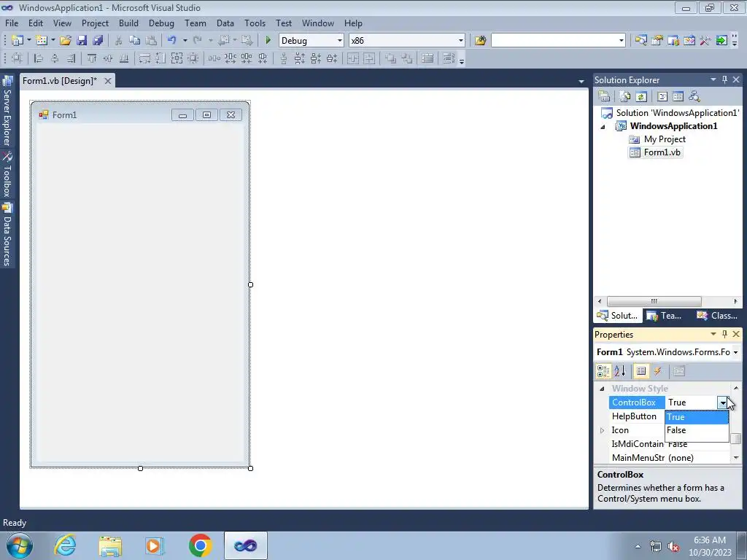Start debugging with the green play icon
The image size is (747, 560).
click(x=268, y=41)
